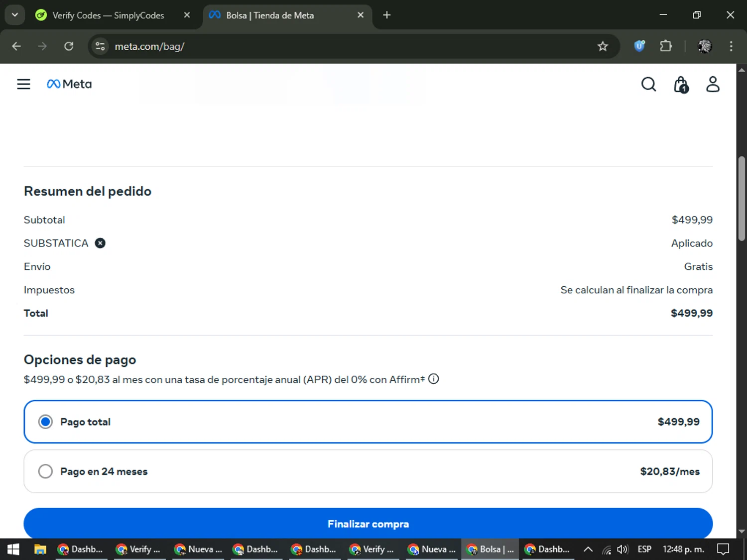Close the Bolsa Tienda de Meta tab
The image size is (747, 560).
click(x=361, y=15)
